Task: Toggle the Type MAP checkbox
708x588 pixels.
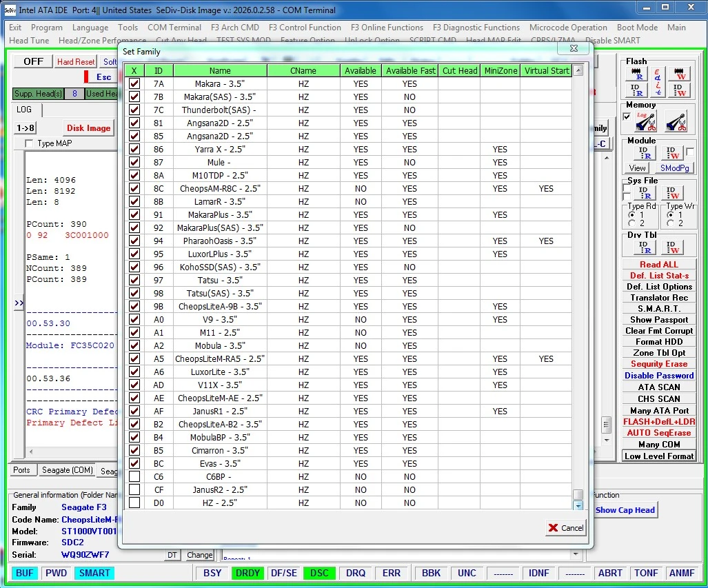Action: tap(30, 143)
